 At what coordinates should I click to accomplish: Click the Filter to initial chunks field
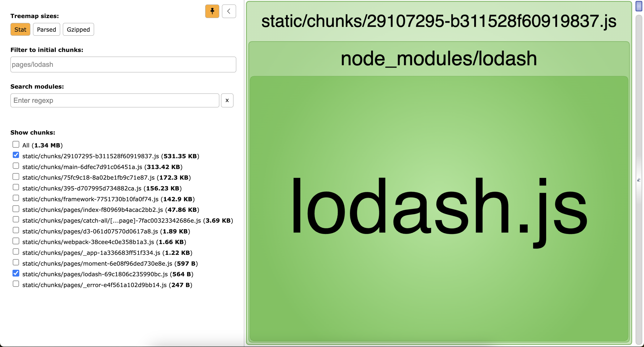click(x=123, y=64)
